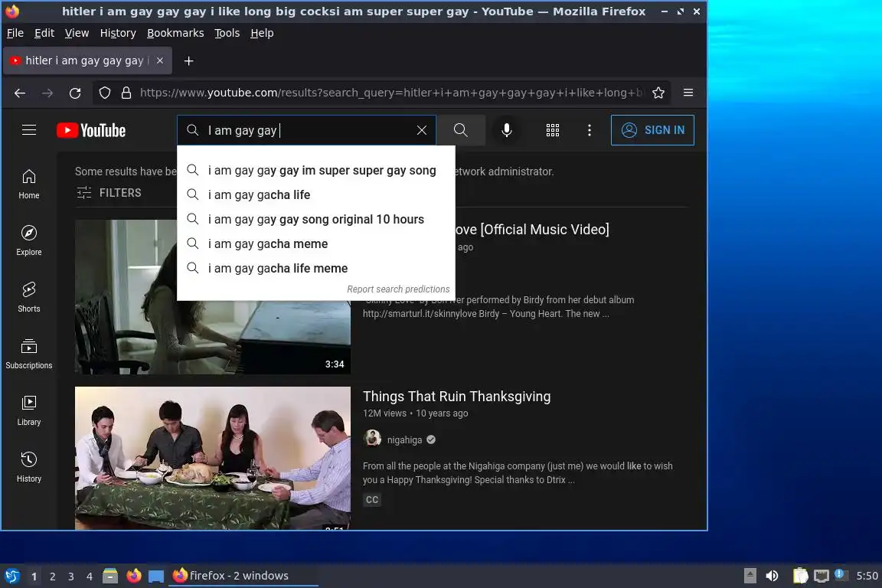The width and height of the screenshot is (882, 588).
Task: Open the View menu
Action: (x=77, y=33)
